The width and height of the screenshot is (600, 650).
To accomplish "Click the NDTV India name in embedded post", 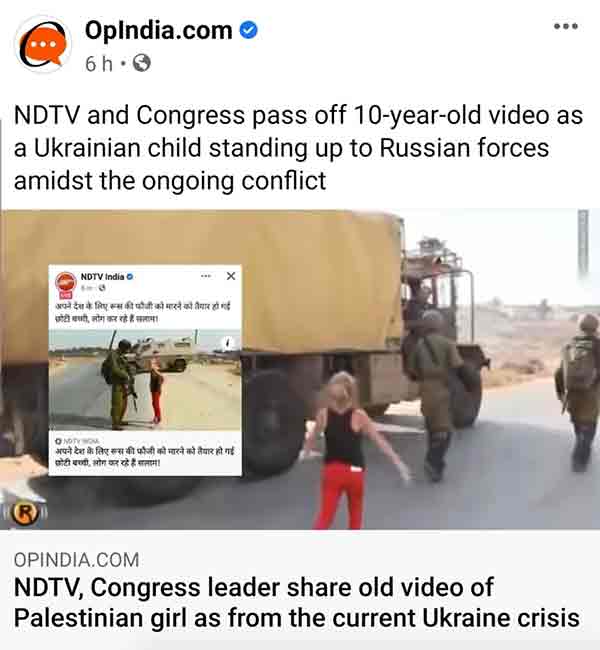I will pos(102,276).
